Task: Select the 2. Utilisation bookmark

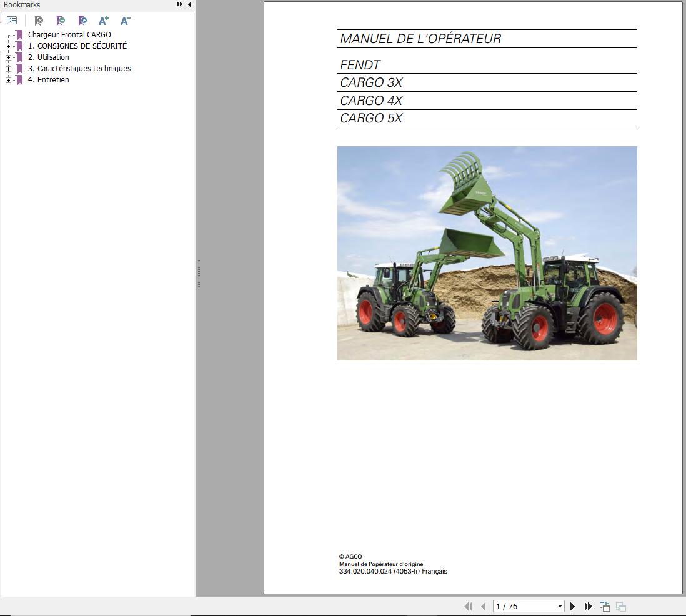Action: coord(49,57)
